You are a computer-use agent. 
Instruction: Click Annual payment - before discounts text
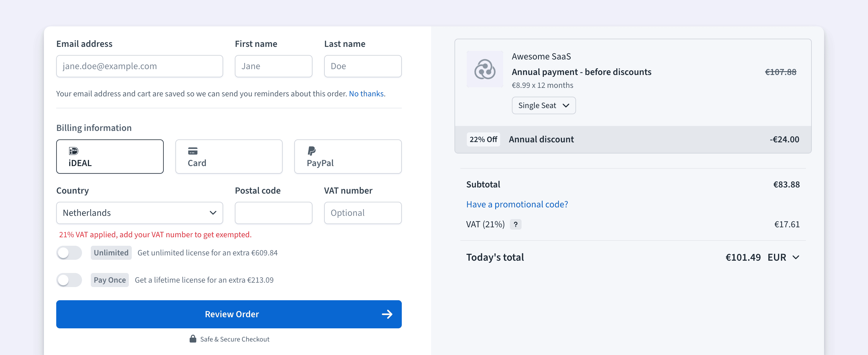point(581,72)
